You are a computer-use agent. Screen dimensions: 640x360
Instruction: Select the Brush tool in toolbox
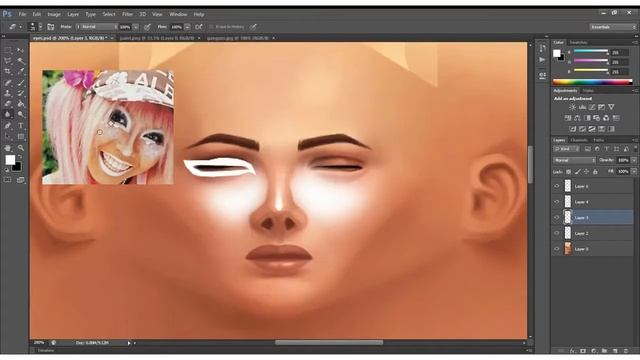coord(20,82)
